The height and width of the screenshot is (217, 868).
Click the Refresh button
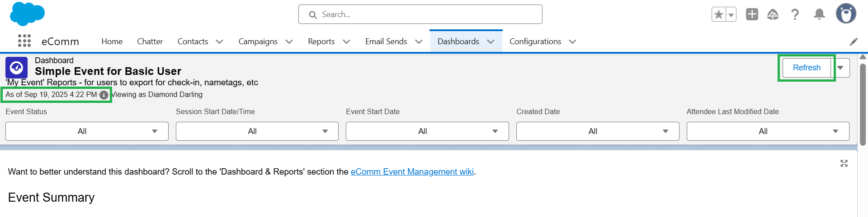[807, 68]
